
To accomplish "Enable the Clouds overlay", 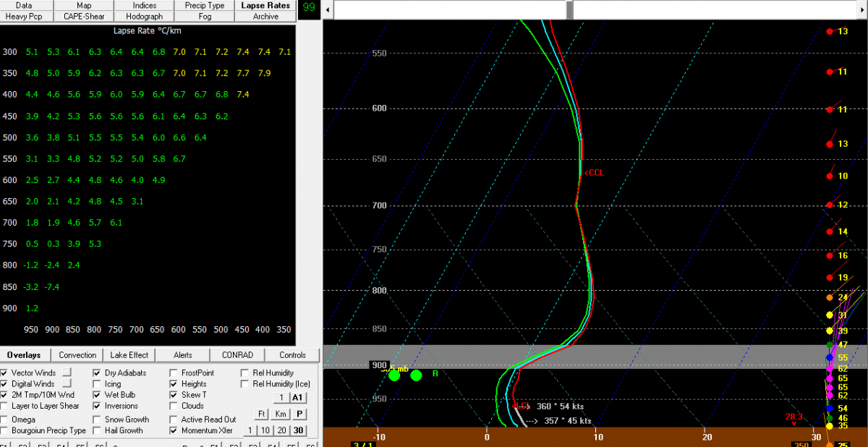I will point(174,406).
